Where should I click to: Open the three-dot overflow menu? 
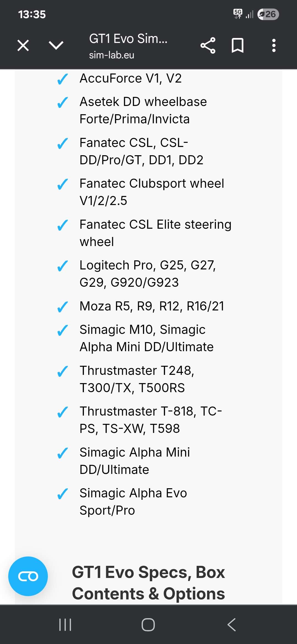pyautogui.click(x=274, y=45)
